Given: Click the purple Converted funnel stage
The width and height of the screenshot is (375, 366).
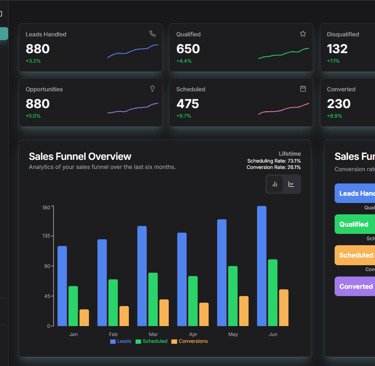Looking at the screenshot, I should point(355,286).
